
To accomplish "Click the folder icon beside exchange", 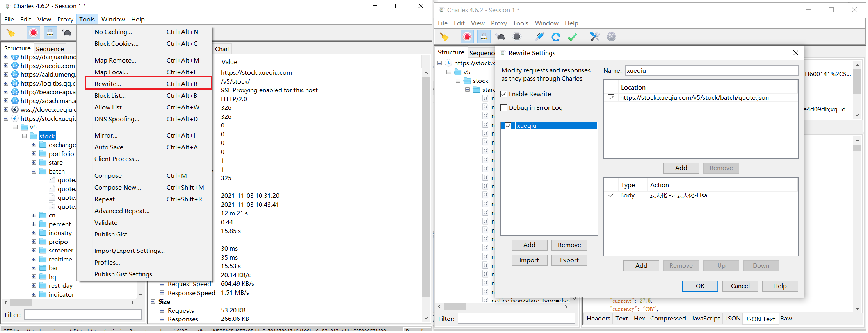I will (x=43, y=145).
